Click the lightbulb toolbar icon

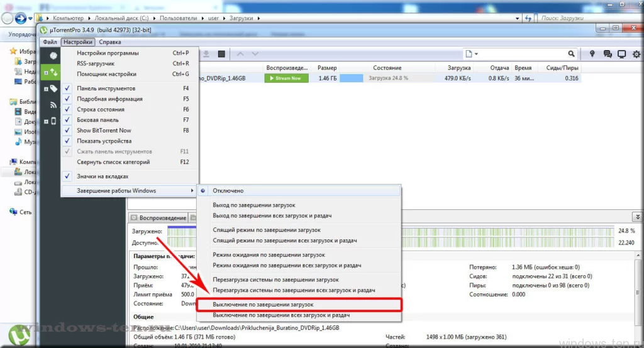[x=592, y=54]
